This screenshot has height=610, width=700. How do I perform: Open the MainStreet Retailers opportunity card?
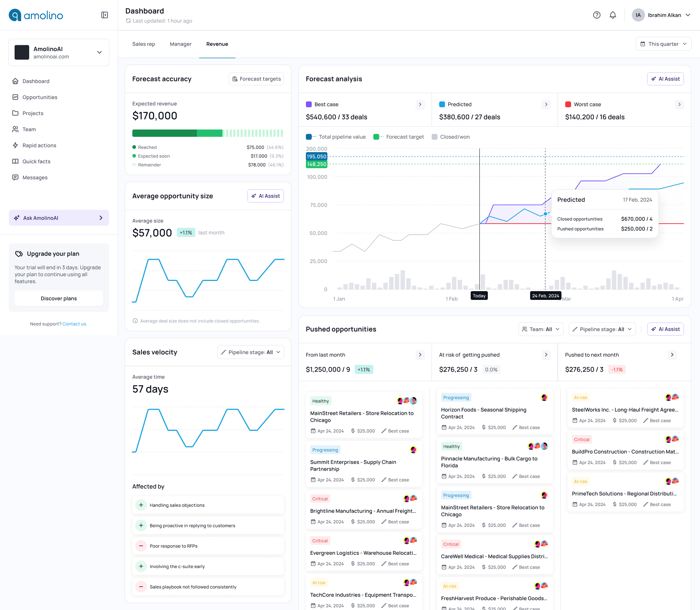(x=363, y=415)
